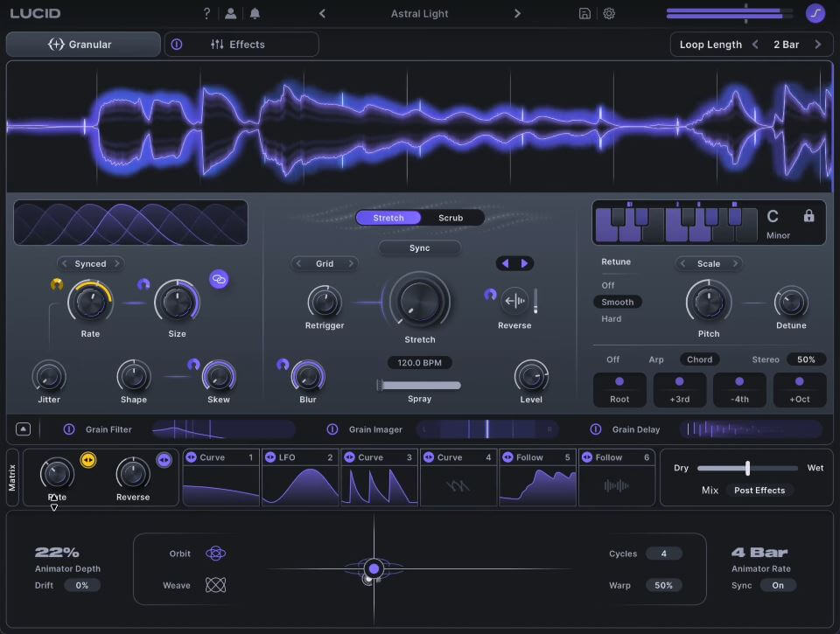Open the user account icon
The height and width of the screenshot is (634, 840).
click(x=230, y=13)
